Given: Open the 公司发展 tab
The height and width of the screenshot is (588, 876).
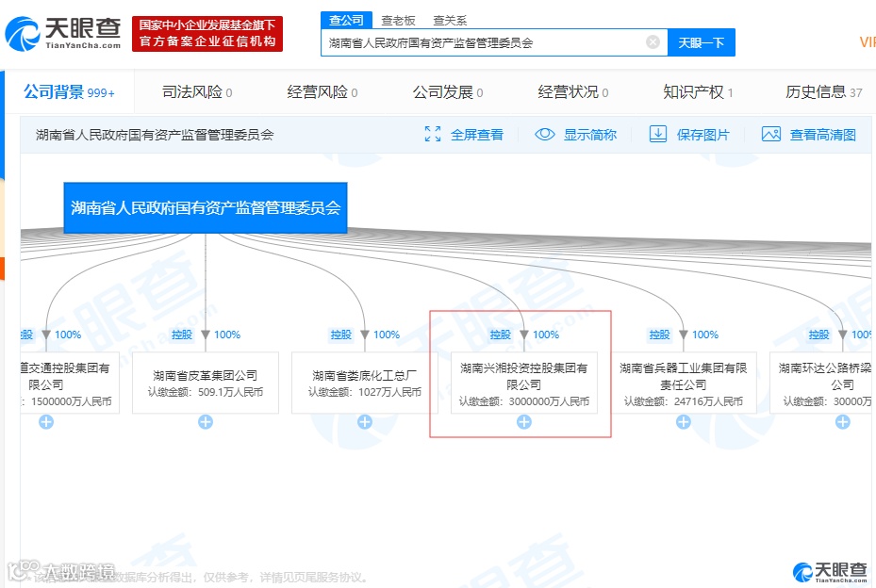Looking at the screenshot, I should coord(448,92).
